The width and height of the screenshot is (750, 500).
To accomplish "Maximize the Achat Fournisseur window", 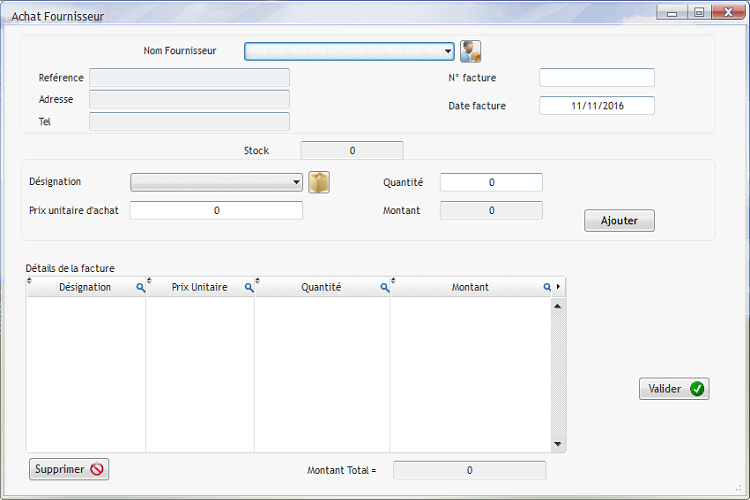I will click(x=698, y=13).
